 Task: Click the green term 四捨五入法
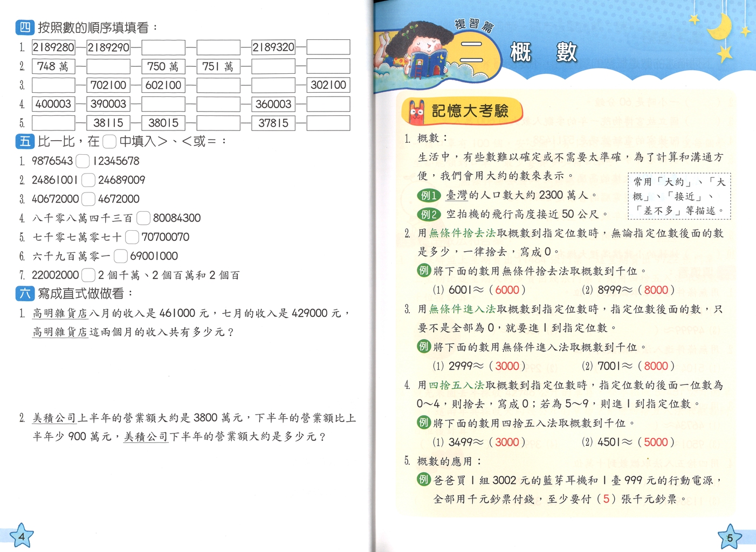457,385
